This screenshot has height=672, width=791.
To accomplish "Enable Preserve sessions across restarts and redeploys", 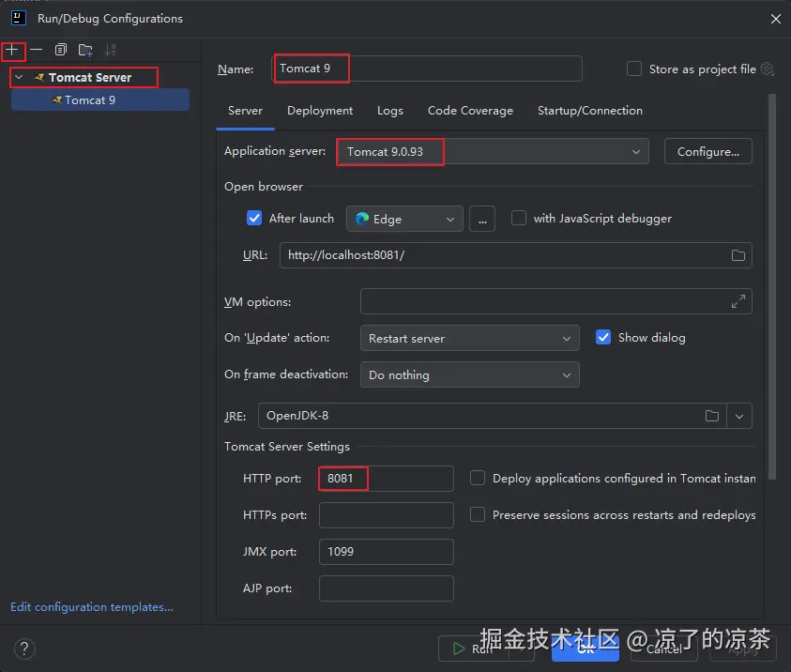I will pos(478,514).
